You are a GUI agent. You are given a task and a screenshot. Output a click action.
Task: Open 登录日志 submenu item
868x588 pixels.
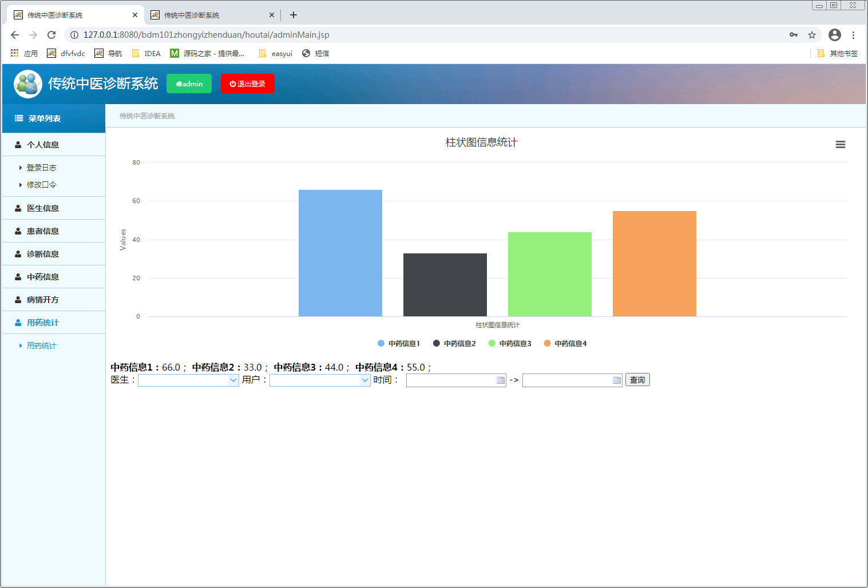pyautogui.click(x=41, y=168)
